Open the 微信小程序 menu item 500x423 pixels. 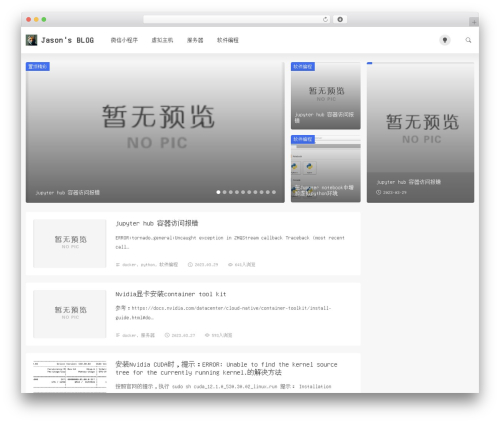click(124, 40)
